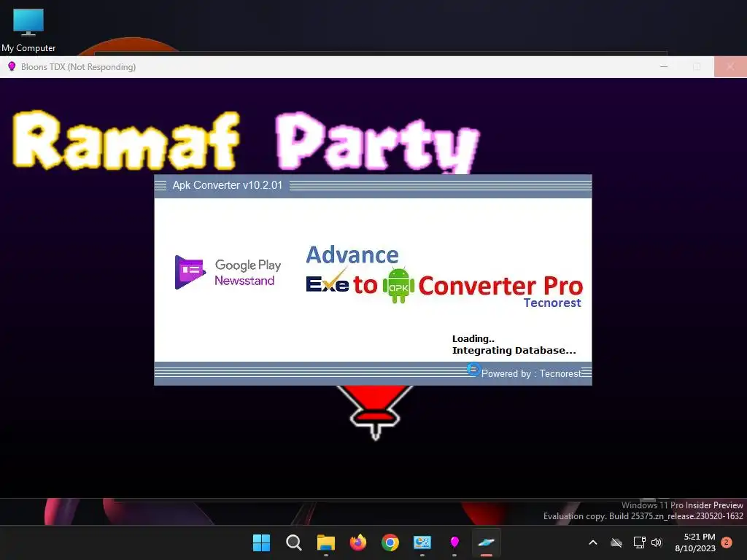Click 'Powered by : Tecnorest' text
Image resolution: width=747 pixels, height=560 pixels.
[x=531, y=374]
